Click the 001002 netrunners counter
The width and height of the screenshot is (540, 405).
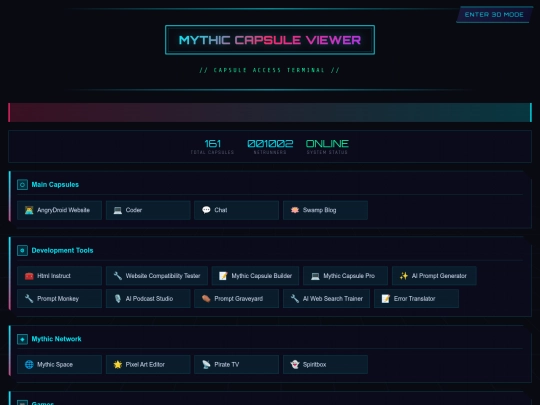(x=270, y=146)
